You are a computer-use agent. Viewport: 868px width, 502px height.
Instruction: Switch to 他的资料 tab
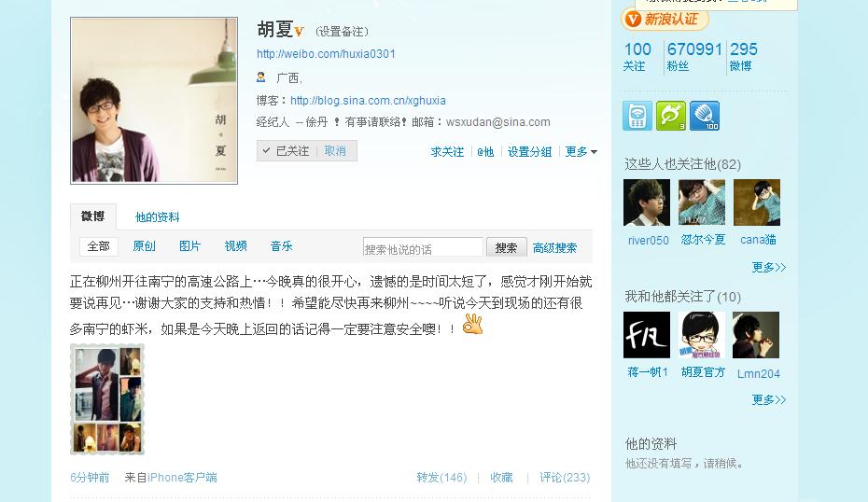click(x=157, y=217)
